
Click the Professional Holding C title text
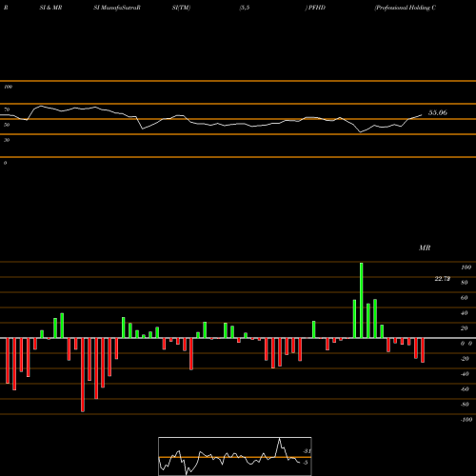406,8
